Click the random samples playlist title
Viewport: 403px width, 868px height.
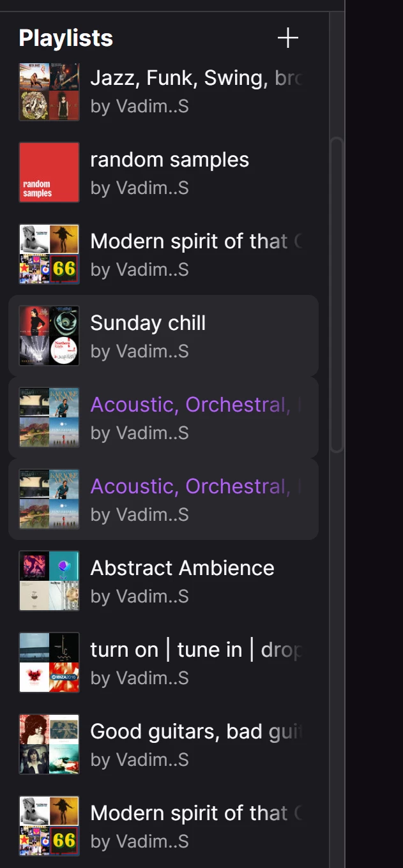169,160
